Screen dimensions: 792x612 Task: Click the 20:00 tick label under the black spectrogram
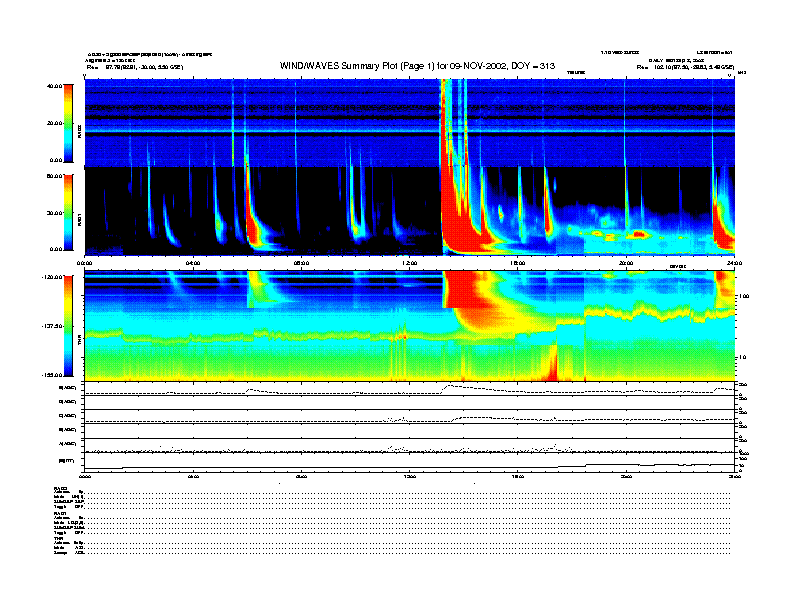point(626,263)
